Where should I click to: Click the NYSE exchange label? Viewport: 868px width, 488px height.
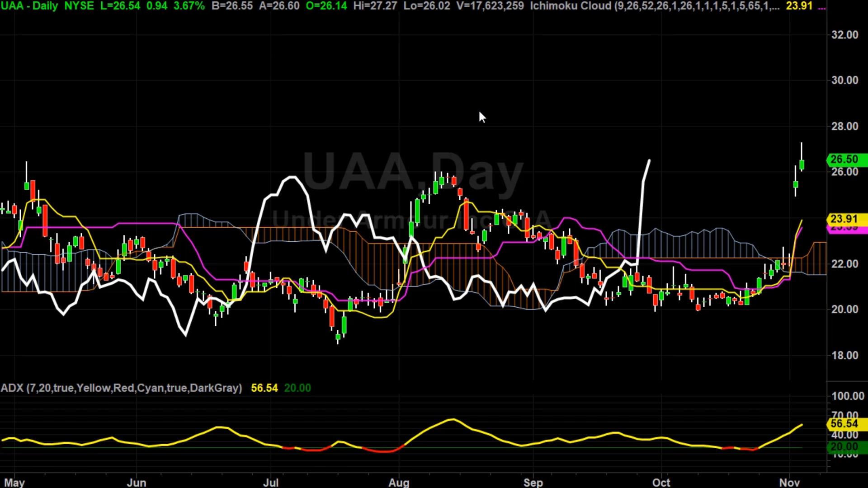[x=79, y=6]
